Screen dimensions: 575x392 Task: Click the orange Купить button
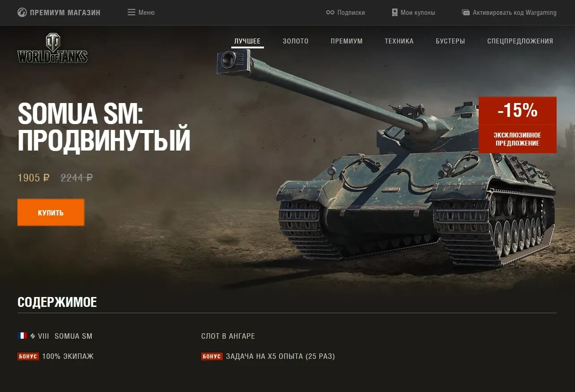(x=51, y=212)
